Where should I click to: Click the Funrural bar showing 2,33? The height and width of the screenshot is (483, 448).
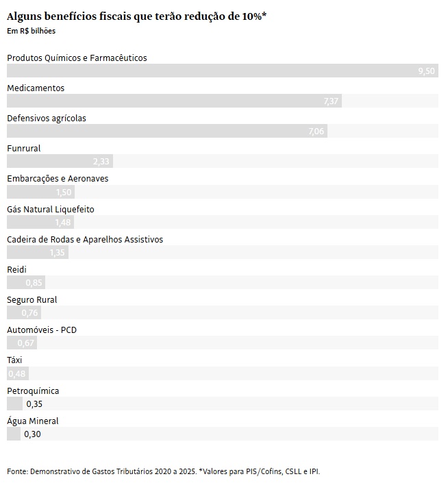point(60,162)
